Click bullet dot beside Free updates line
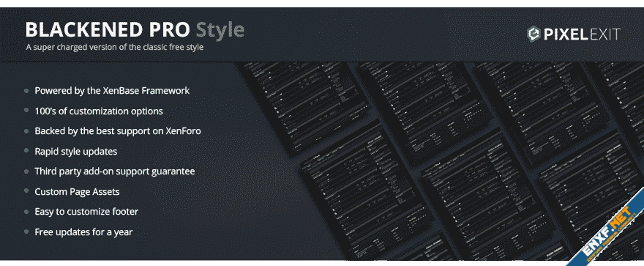 coord(26,232)
